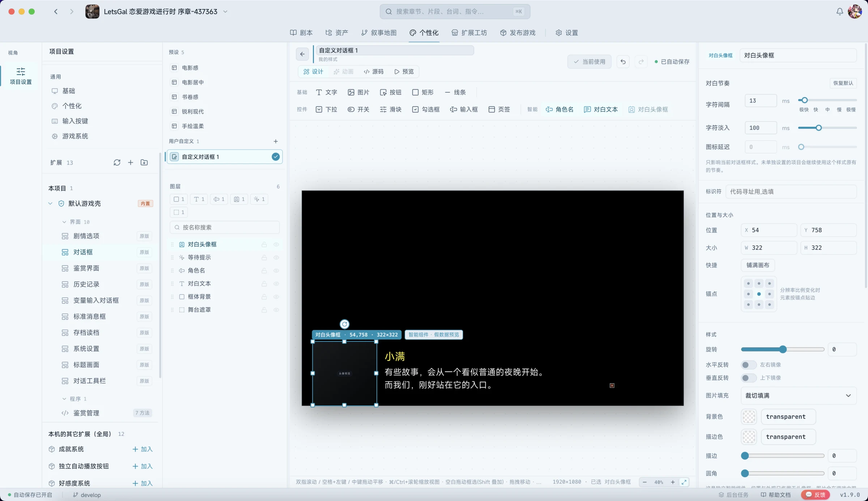868x501 pixels.
Task: Adjust the 旋转 rotation slider
Action: pyautogui.click(x=783, y=349)
